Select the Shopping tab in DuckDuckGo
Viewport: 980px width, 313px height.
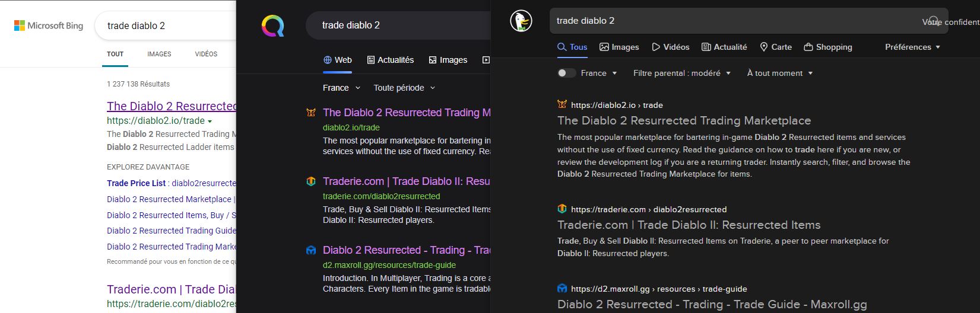[x=828, y=47]
